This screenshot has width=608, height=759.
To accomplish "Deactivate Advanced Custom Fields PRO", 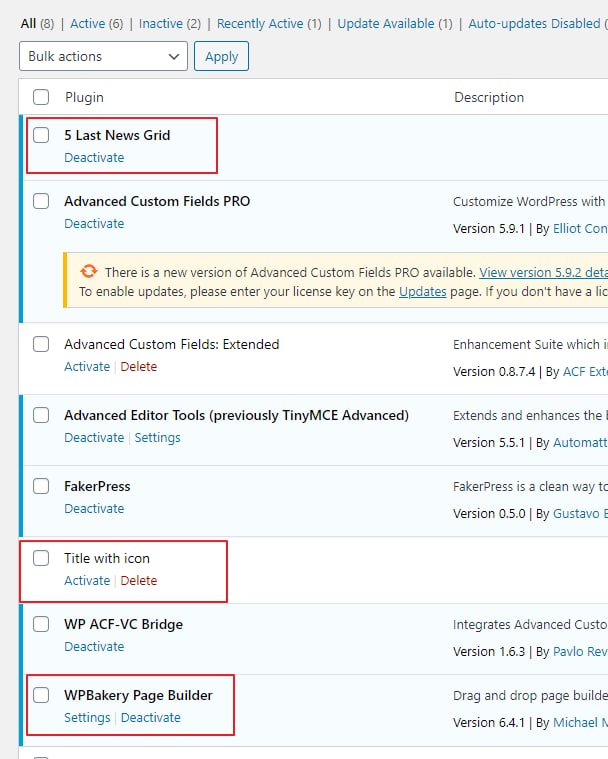I will [94, 223].
